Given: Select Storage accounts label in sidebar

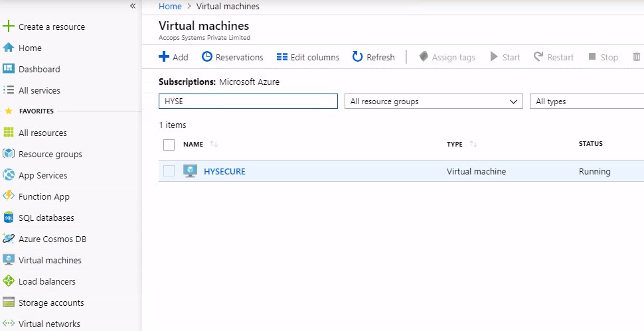Looking at the screenshot, I should (51, 302).
